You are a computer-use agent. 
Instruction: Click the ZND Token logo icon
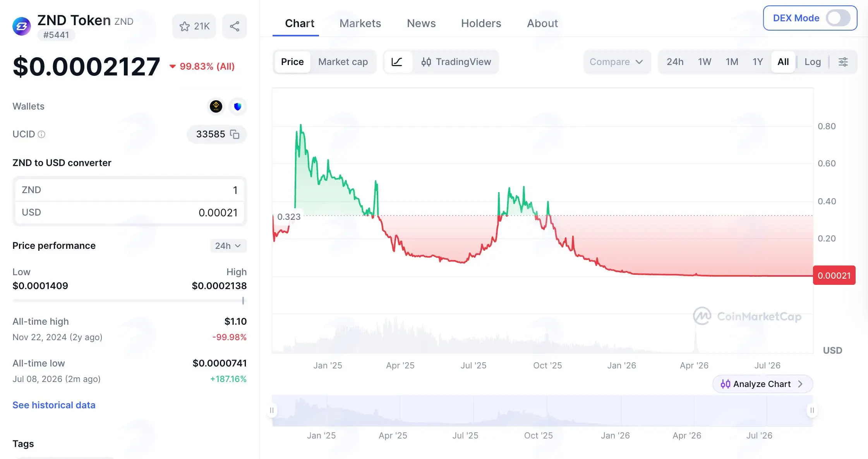[22, 26]
